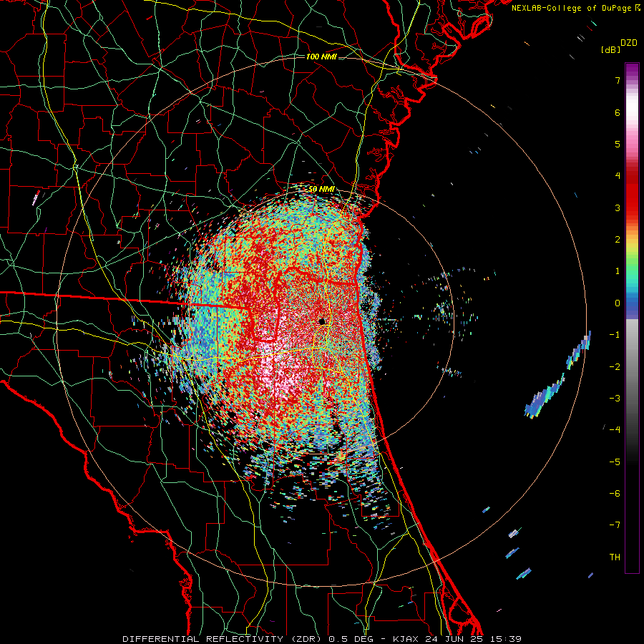Click the 5 value on the scale

(618, 144)
